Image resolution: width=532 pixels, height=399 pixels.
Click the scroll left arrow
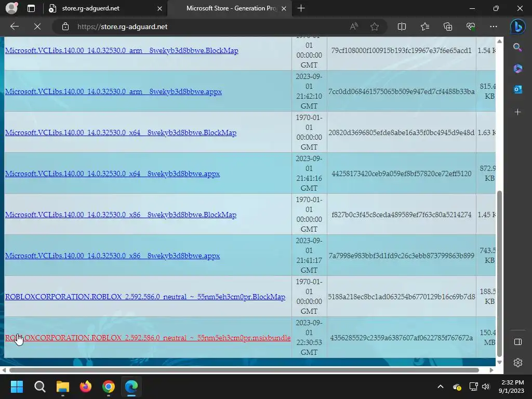(4, 370)
